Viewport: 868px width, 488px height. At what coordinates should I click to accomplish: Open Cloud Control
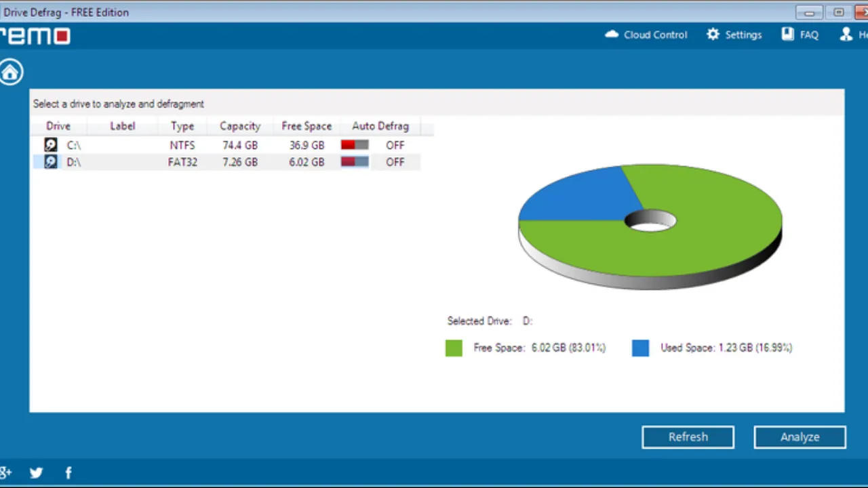click(646, 35)
